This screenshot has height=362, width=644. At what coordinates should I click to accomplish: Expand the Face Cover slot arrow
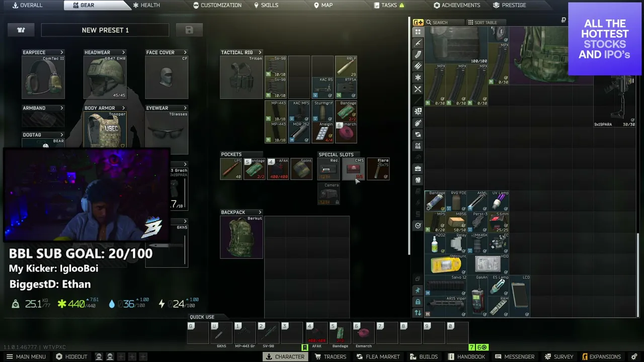click(185, 52)
